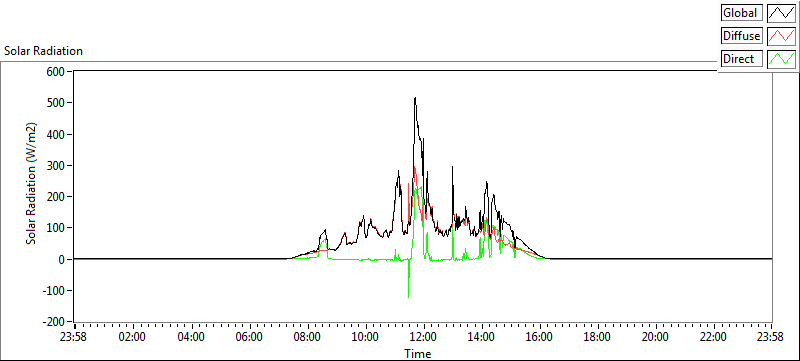This screenshot has height=361, width=800.
Task: Click the 02:00 time label
Action: 133,337
